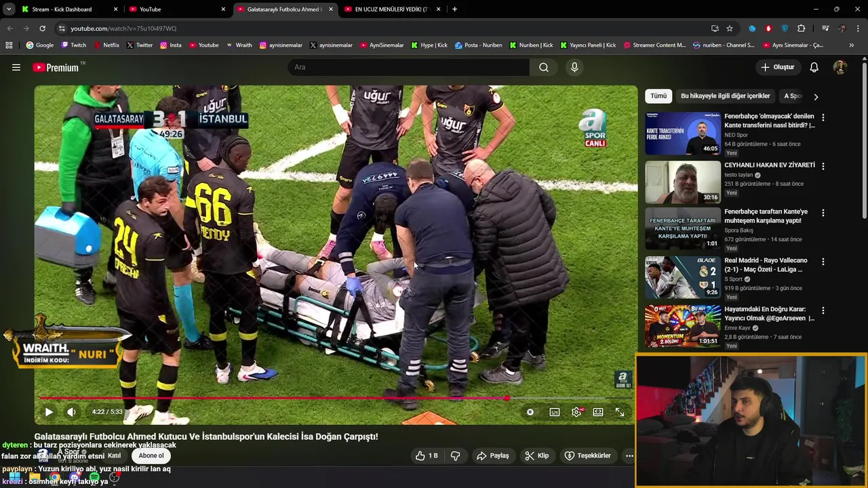Toggle the autoplay switch in player
The height and width of the screenshot is (488, 868).
click(530, 411)
